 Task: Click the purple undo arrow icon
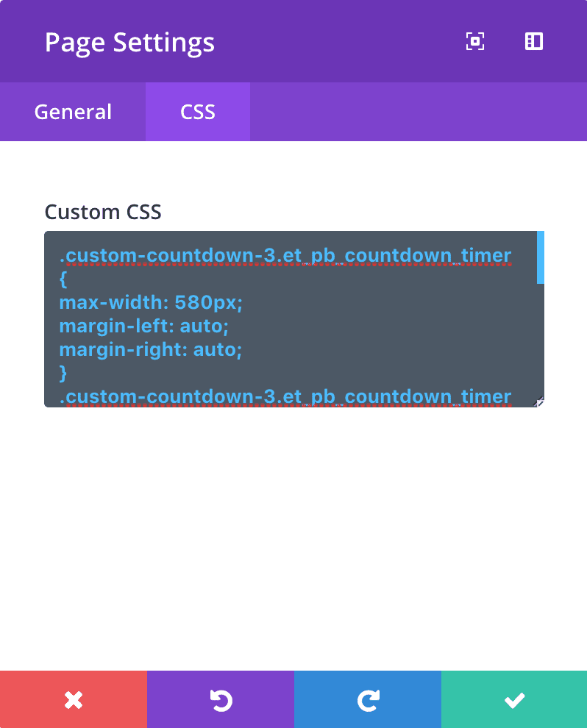click(x=220, y=699)
